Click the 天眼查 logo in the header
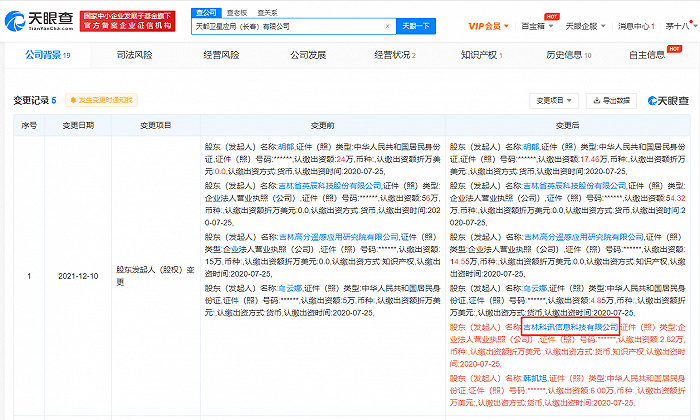Screen dimensions: 700x420 (x=39, y=21)
